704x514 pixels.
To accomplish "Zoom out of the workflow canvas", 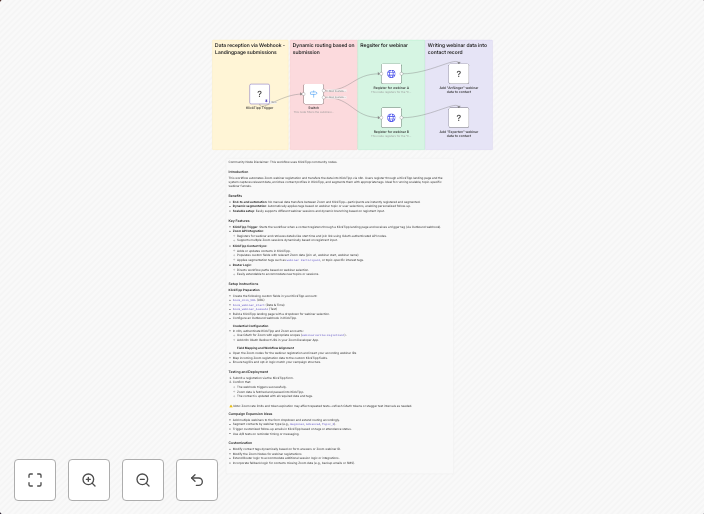I will [x=143, y=480].
